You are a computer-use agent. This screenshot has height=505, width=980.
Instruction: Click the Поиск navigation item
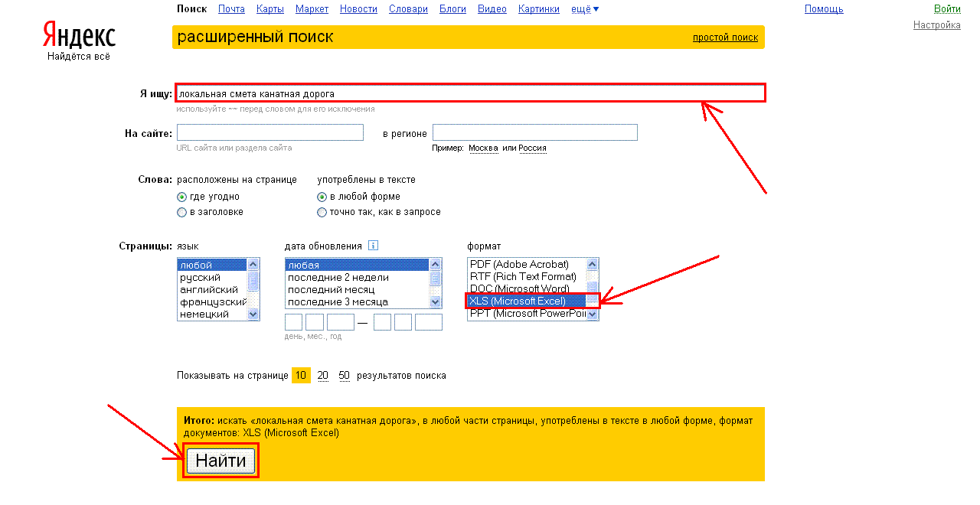(191, 9)
